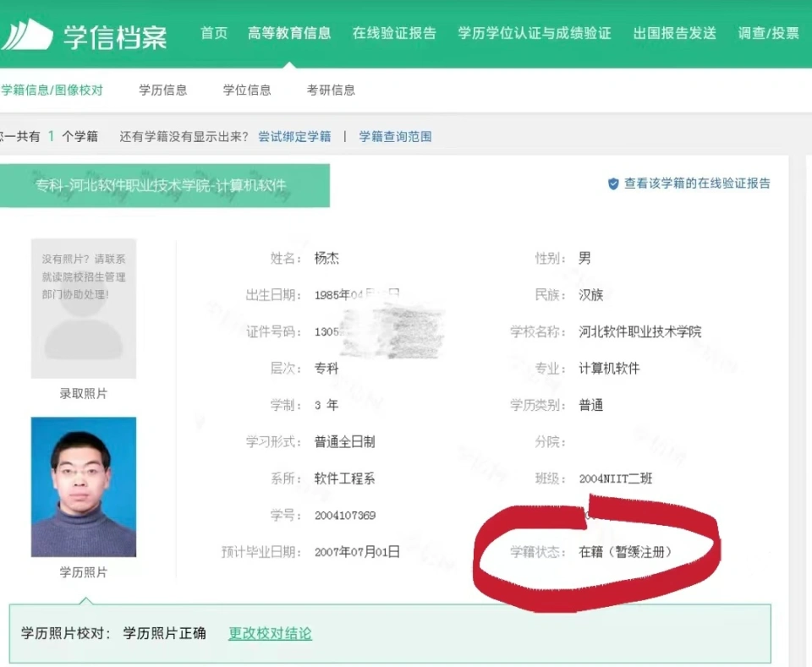Open 出国报告发送 menu item
The image size is (812, 667).
click(675, 33)
